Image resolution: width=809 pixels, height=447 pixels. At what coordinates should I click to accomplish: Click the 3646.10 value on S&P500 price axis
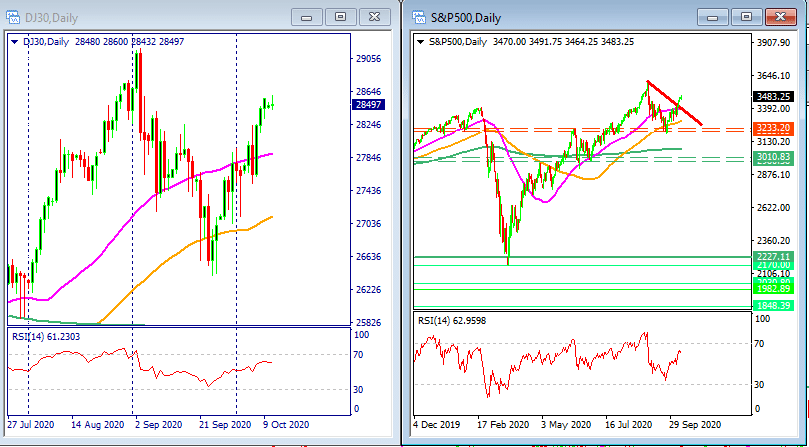(772, 76)
